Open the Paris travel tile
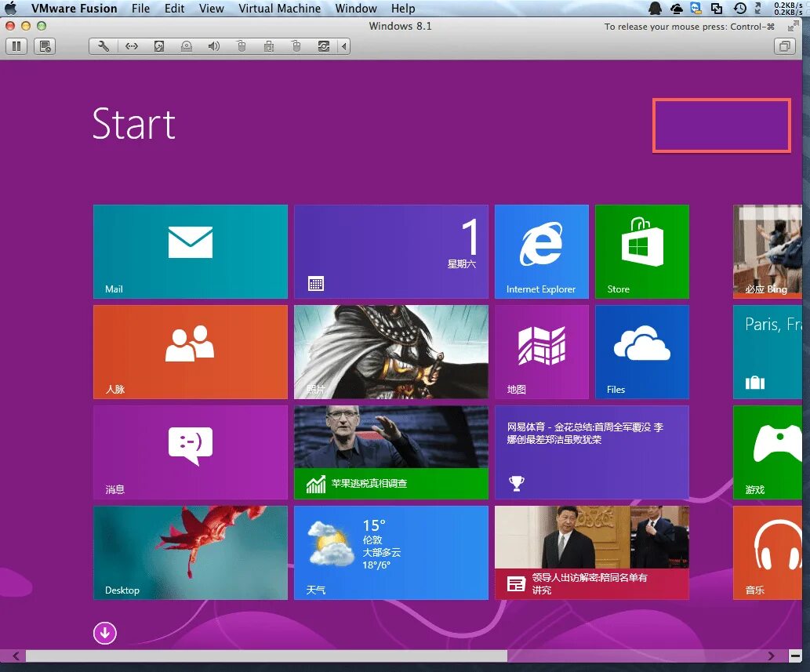Image resolution: width=810 pixels, height=672 pixels. (x=768, y=352)
